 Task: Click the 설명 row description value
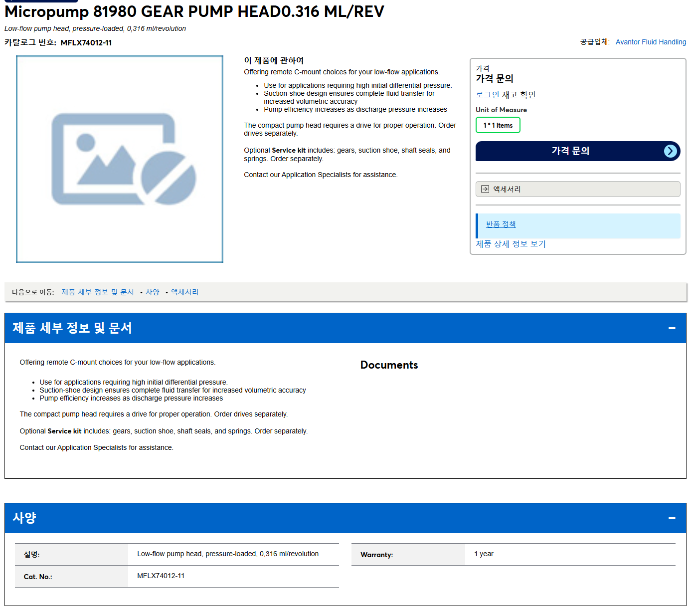click(228, 554)
